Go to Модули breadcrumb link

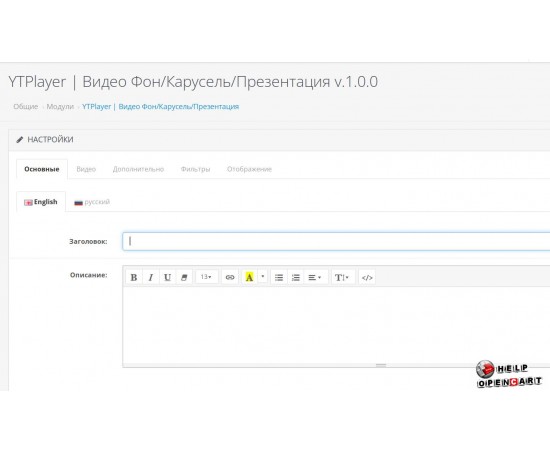tap(60, 106)
